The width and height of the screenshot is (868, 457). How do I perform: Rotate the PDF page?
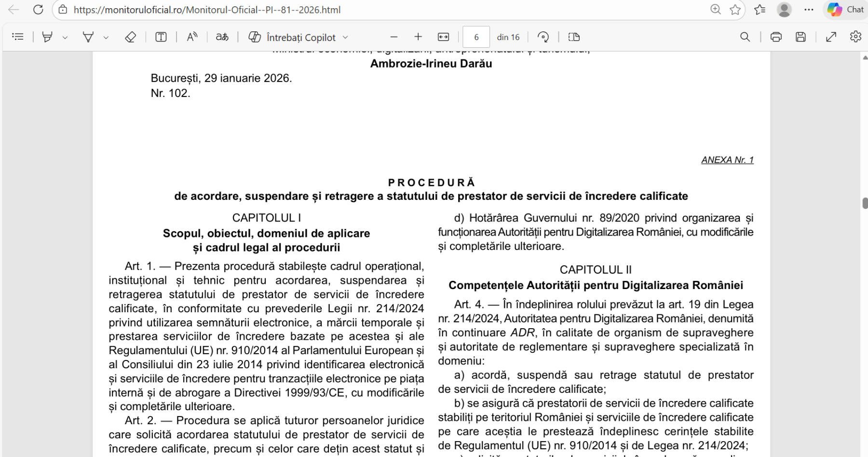[543, 36]
